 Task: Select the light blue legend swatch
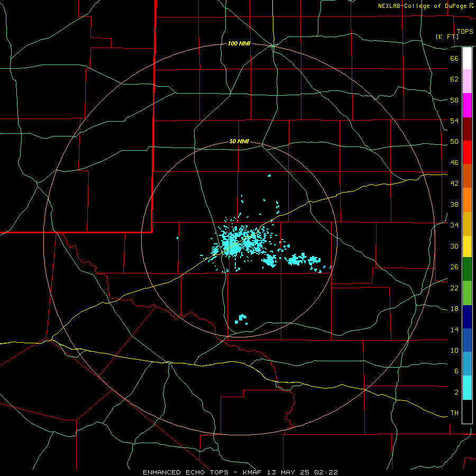pos(467,363)
